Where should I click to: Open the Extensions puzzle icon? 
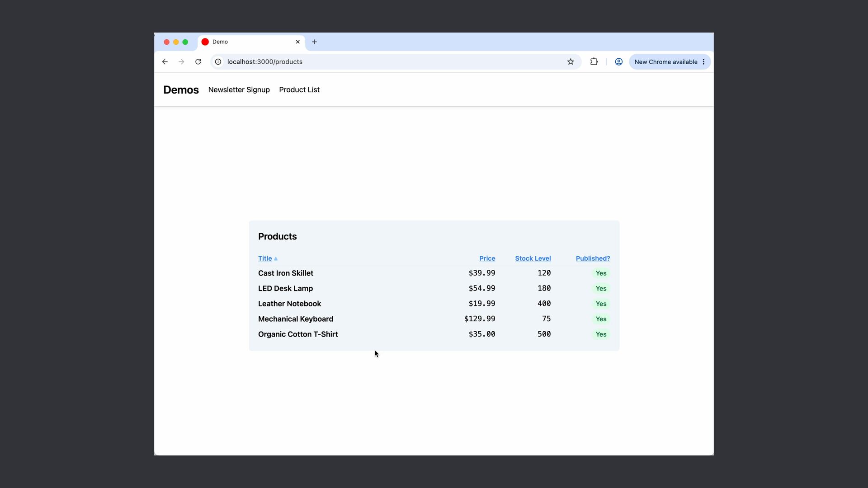[594, 62]
